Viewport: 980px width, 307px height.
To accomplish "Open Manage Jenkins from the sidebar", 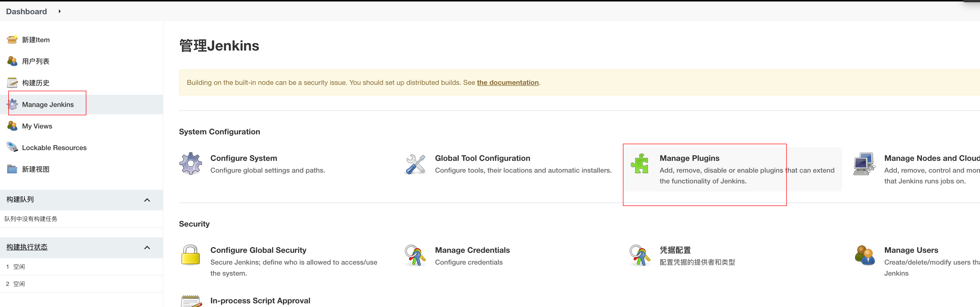I will (x=48, y=104).
